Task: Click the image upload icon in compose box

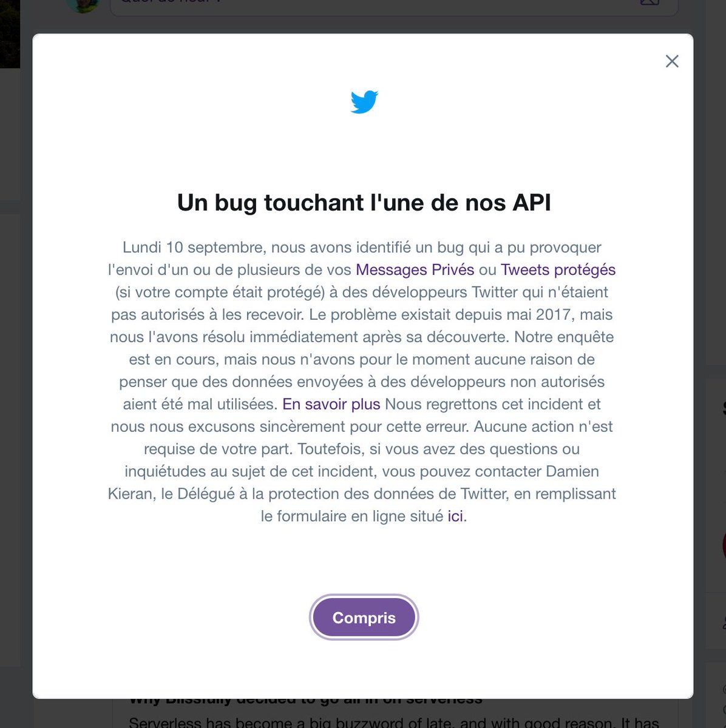Action: (649, 2)
